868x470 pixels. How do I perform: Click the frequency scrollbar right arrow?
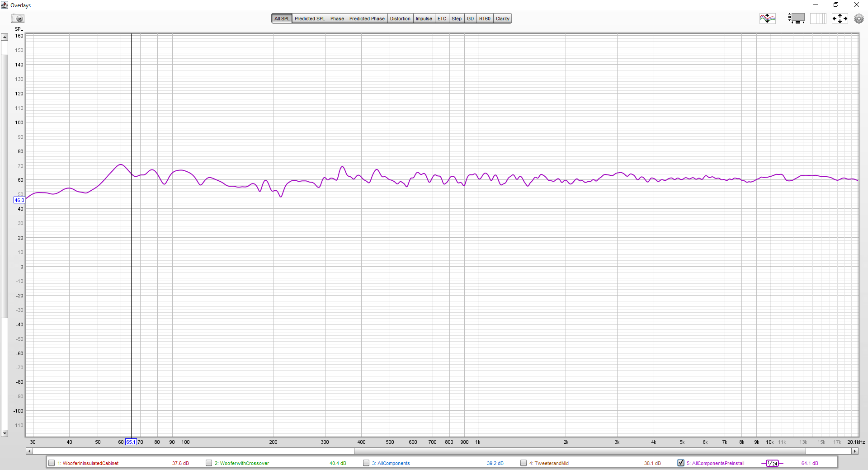(x=854, y=451)
